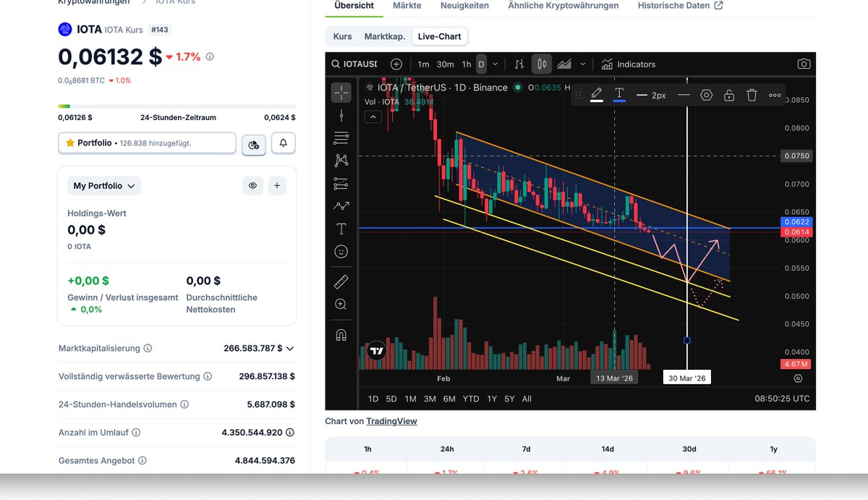
Task: Expand Marktkapitalisierung value chevron
Action: coord(290,348)
